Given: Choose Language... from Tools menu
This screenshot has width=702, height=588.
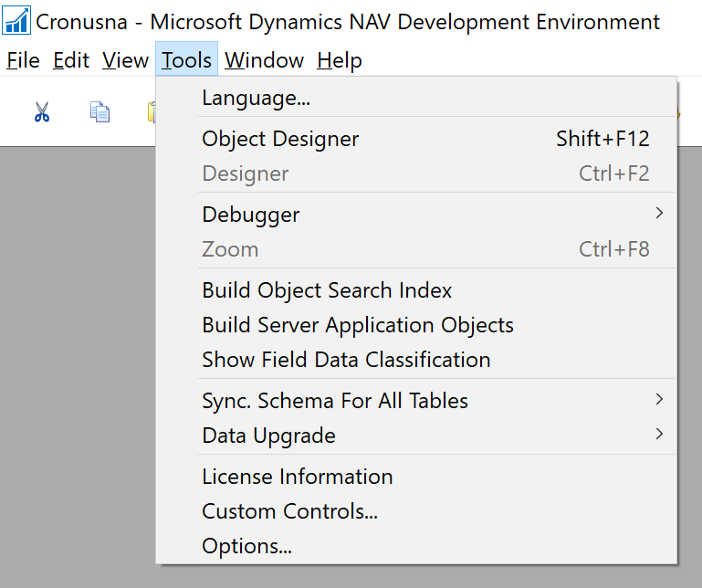Looking at the screenshot, I should point(416,98).
